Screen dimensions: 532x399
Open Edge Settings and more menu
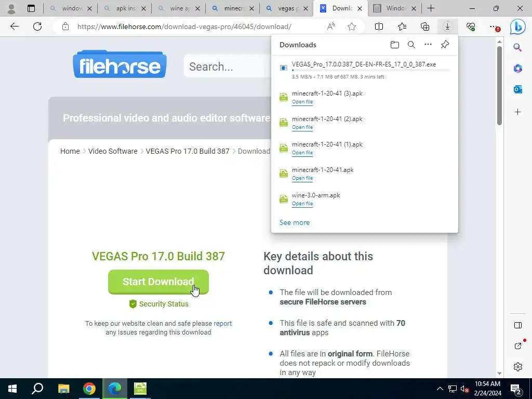point(495,26)
